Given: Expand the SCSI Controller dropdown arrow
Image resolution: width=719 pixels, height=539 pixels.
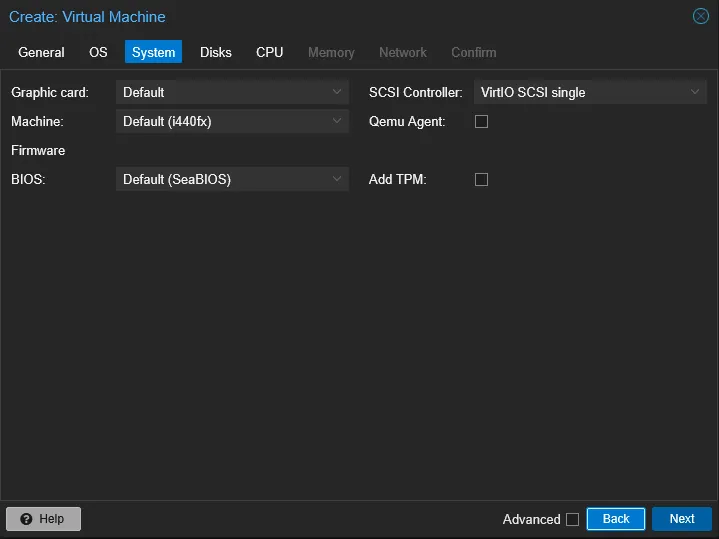Looking at the screenshot, I should coord(695,92).
